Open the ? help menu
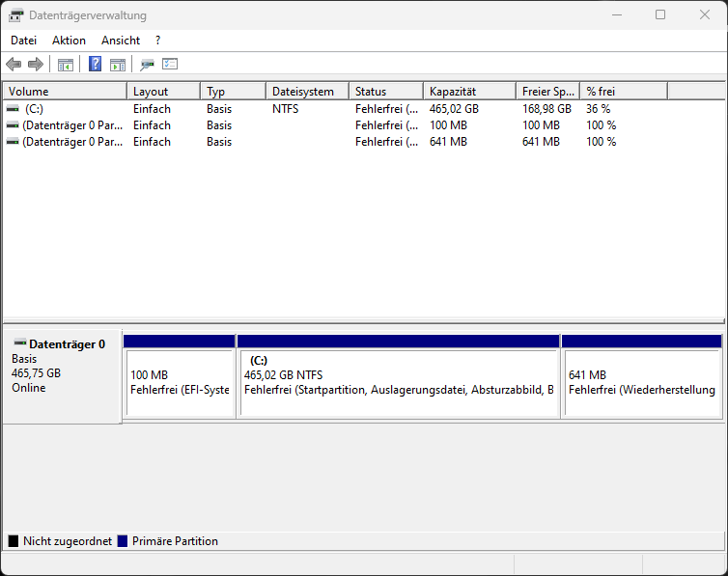728x576 pixels. (x=157, y=41)
